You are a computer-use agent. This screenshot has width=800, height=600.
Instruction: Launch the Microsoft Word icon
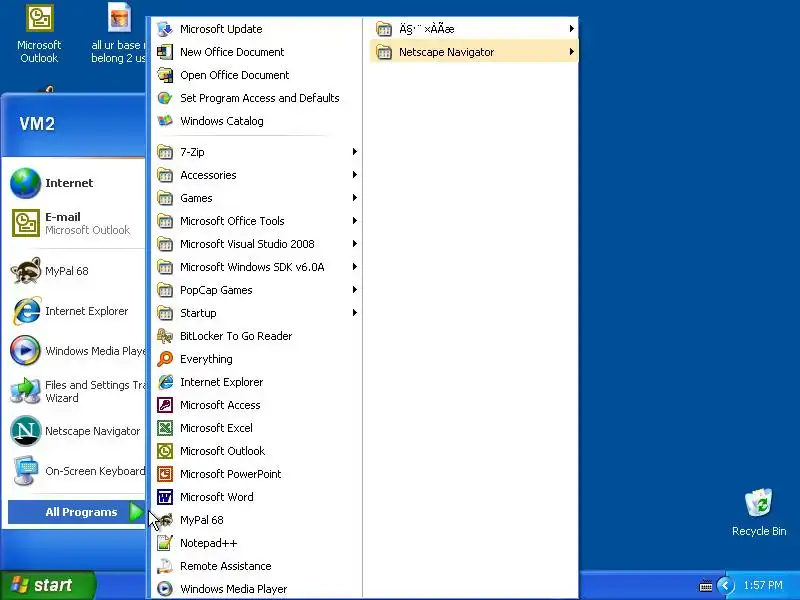(x=165, y=497)
